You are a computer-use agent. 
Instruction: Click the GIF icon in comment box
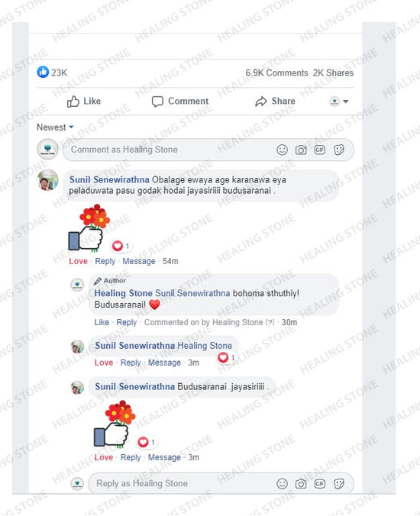(x=320, y=150)
